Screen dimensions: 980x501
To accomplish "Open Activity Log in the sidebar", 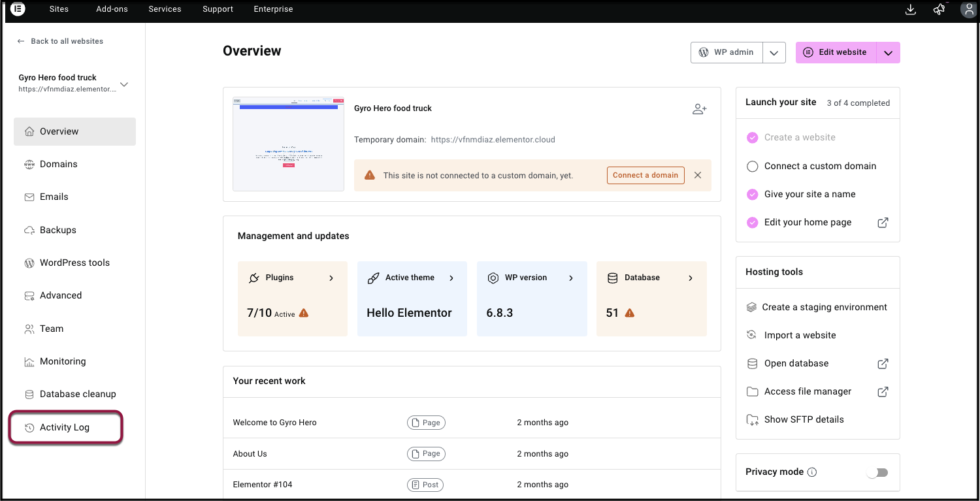I will click(x=65, y=427).
